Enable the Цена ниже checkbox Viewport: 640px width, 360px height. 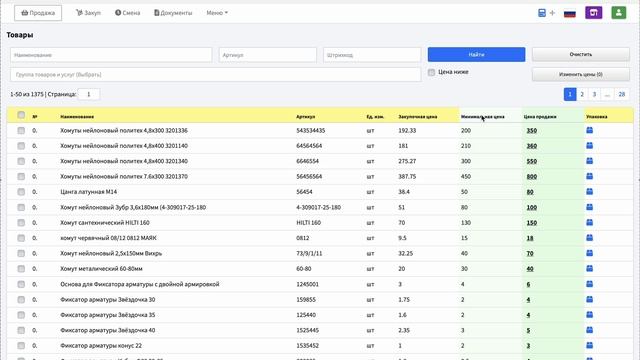[x=431, y=72]
